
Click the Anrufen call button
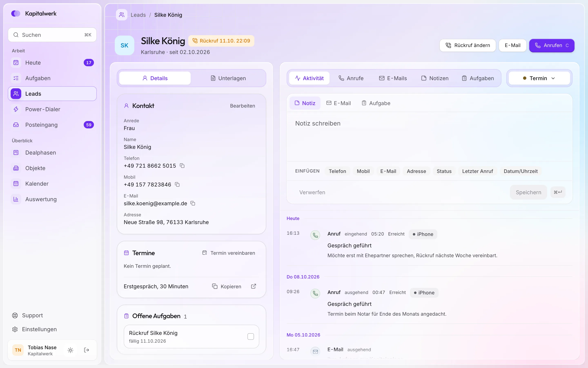click(552, 46)
